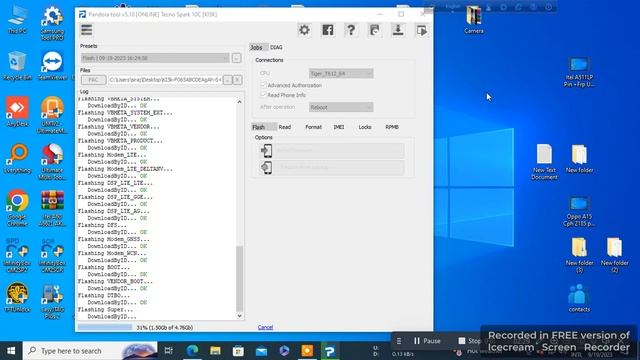
Task: Select the Format tab
Action: click(313, 127)
